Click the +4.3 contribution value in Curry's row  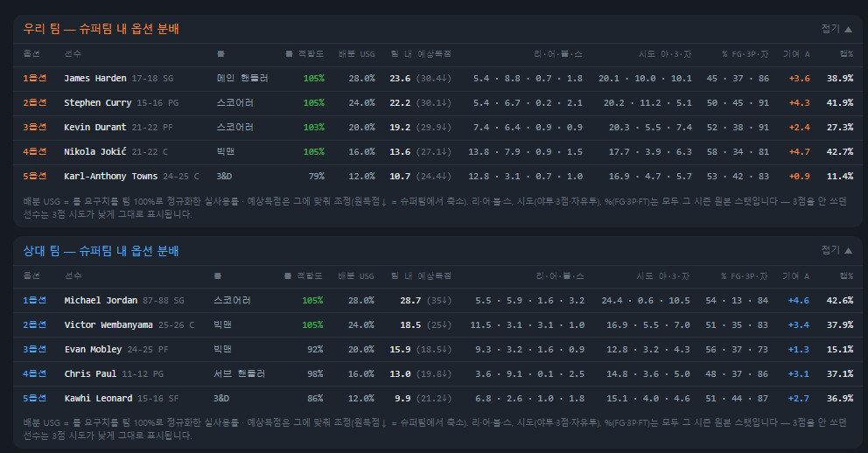point(800,103)
